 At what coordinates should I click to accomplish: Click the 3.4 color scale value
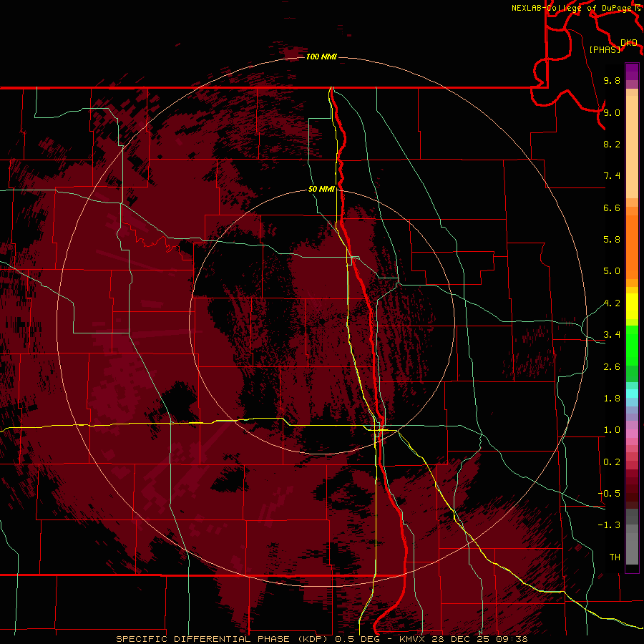[x=612, y=335]
